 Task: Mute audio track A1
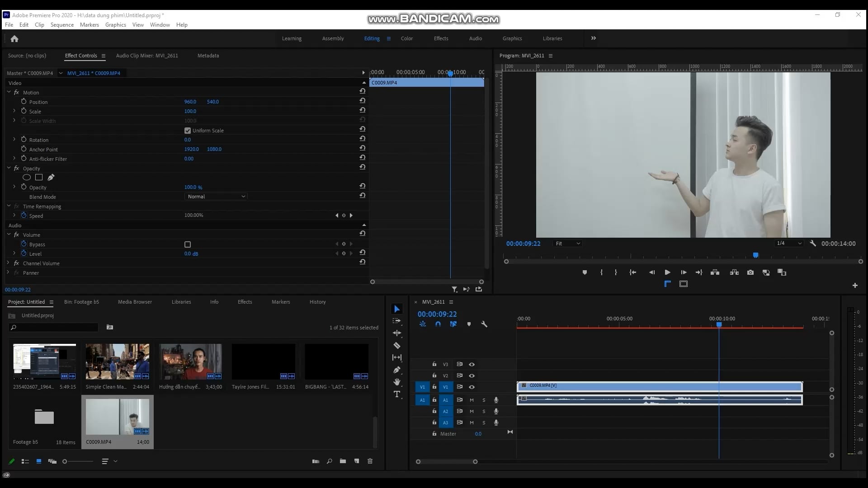click(x=472, y=400)
